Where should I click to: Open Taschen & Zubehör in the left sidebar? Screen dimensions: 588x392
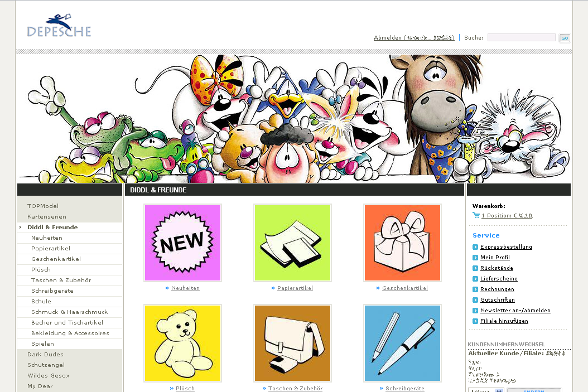point(61,280)
